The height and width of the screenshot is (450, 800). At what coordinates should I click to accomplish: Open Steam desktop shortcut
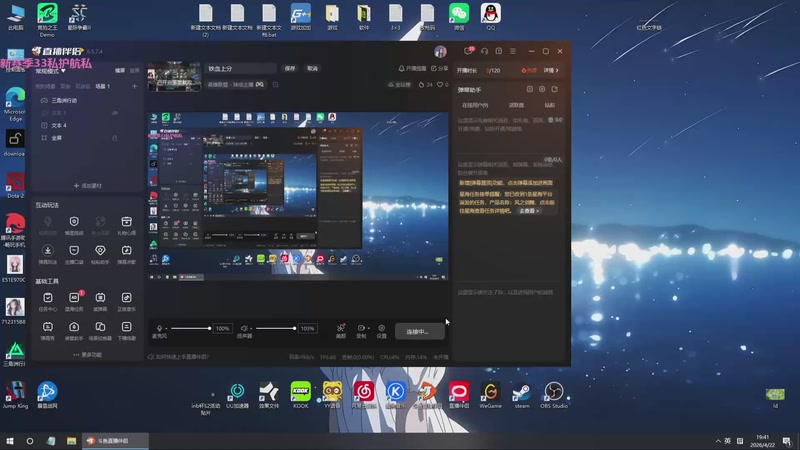pyautogui.click(x=522, y=395)
